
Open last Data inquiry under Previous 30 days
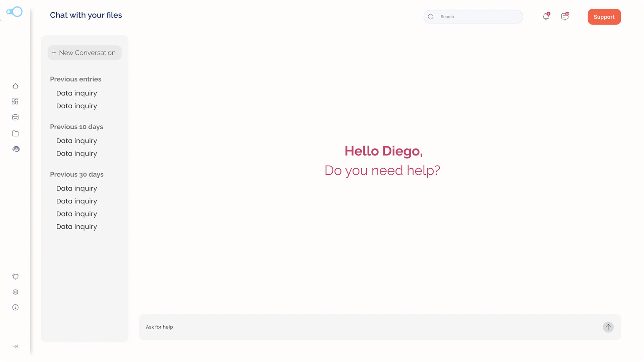[76, 227]
